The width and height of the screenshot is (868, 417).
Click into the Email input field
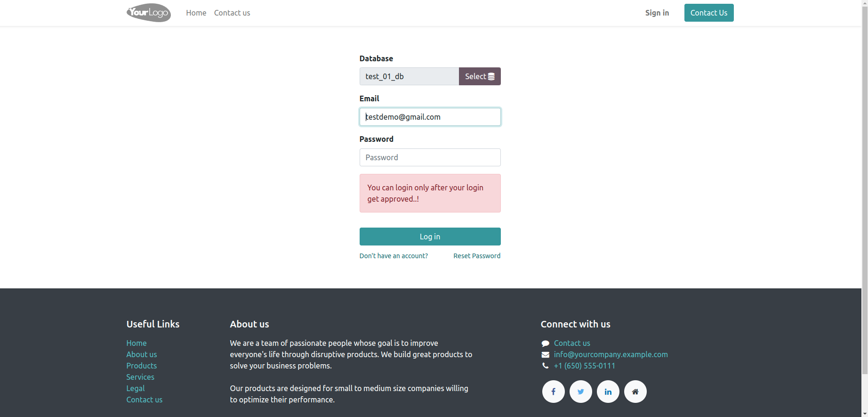(430, 117)
